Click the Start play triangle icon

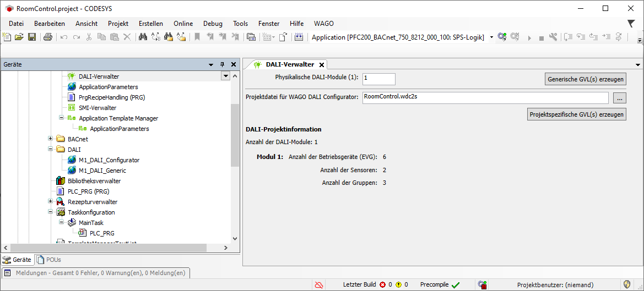pos(529,38)
